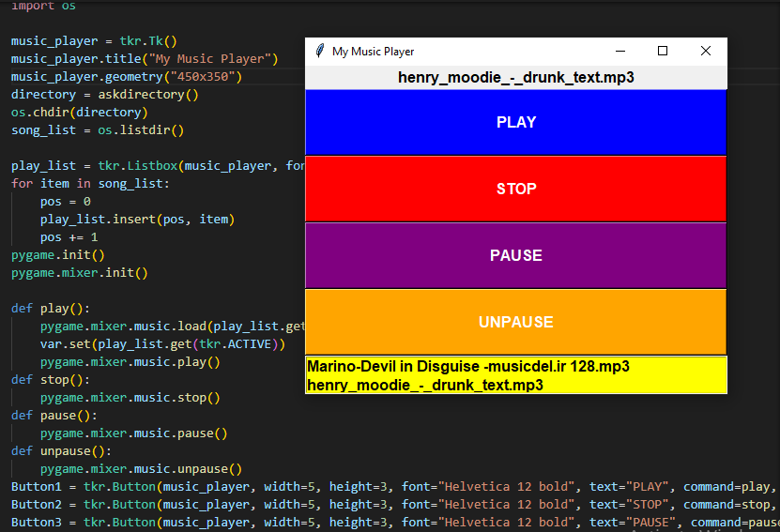780x532 pixels.
Task: Click the 'def stop():' line in editor
Action: click(x=51, y=380)
